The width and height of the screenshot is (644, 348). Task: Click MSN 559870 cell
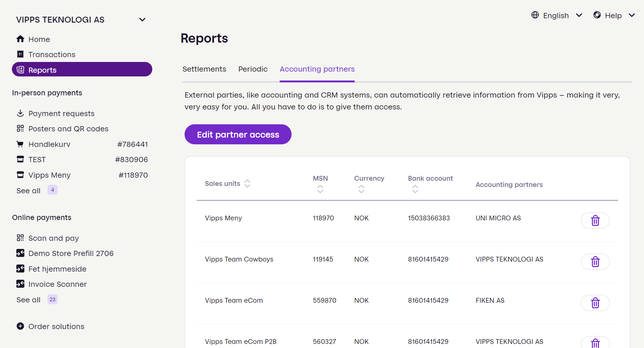pos(325,301)
